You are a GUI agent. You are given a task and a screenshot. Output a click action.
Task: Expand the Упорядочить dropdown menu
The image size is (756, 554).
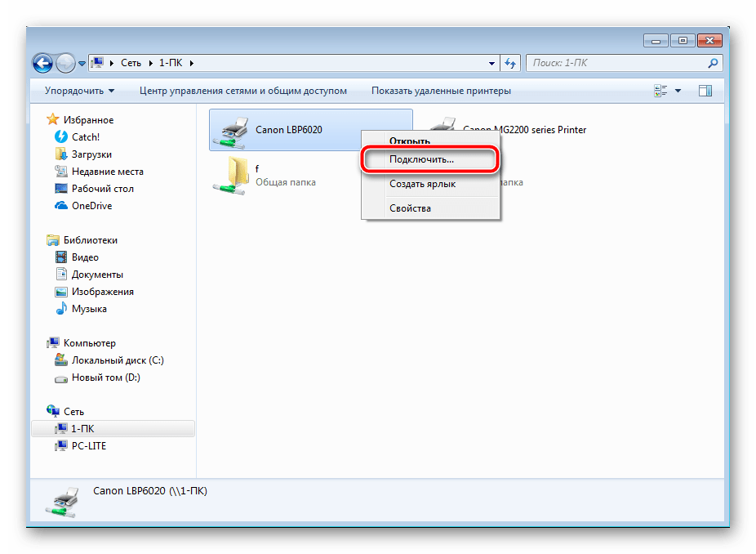coord(79,91)
